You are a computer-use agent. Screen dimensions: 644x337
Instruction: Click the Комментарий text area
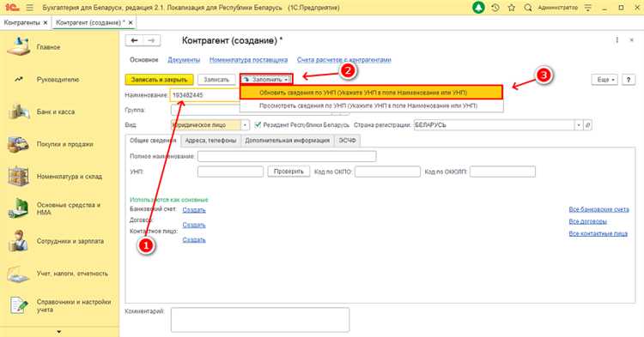260,320
